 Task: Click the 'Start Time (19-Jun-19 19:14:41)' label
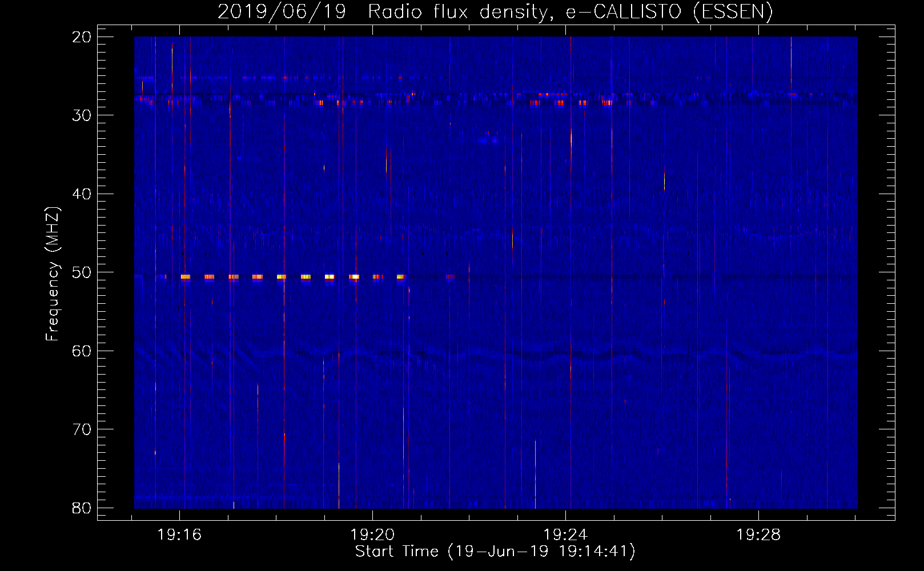point(495,552)
